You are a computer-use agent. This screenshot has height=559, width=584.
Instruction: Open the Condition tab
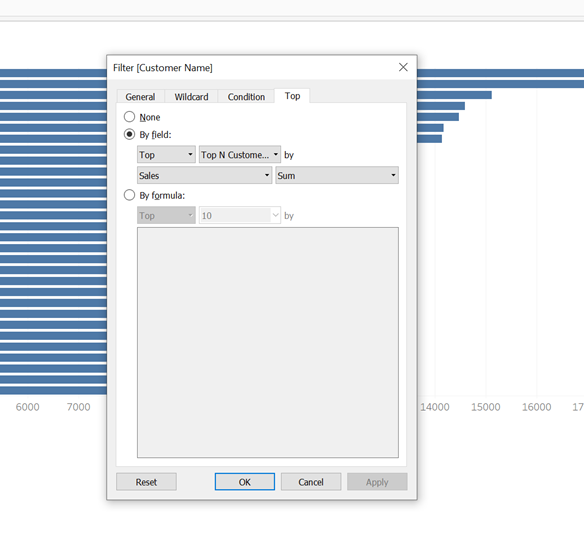click(246, 97)
